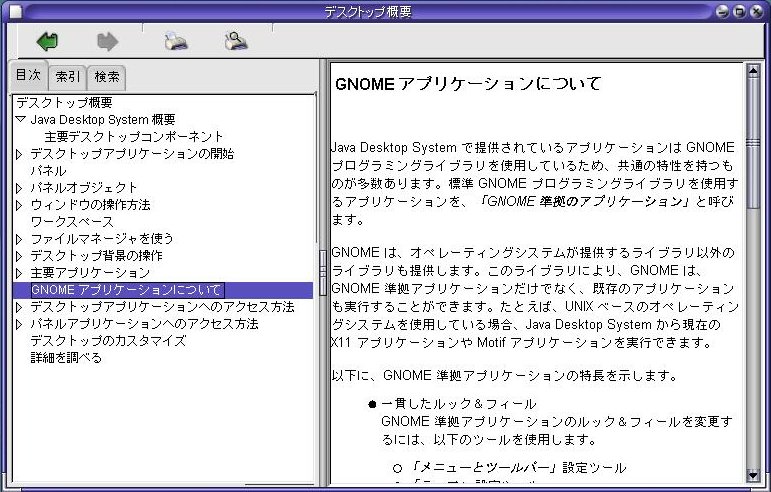Expand the 主要アプリケーション node

coord(19,273)
